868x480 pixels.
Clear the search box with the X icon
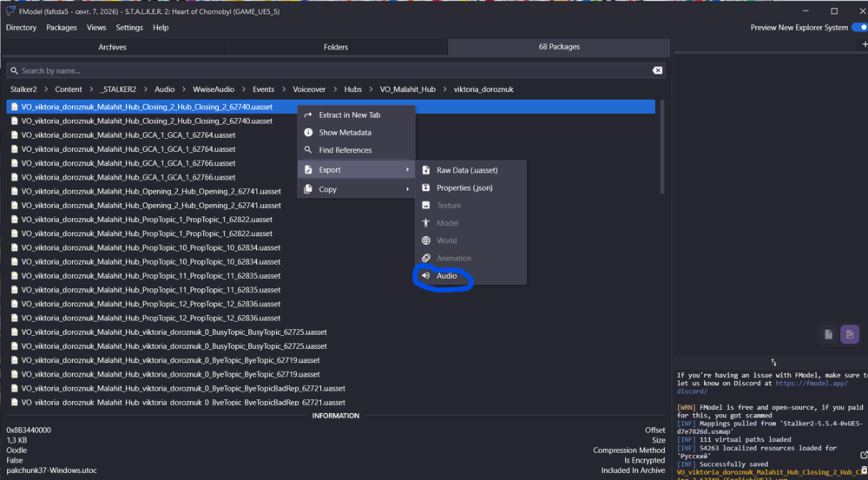656,70
